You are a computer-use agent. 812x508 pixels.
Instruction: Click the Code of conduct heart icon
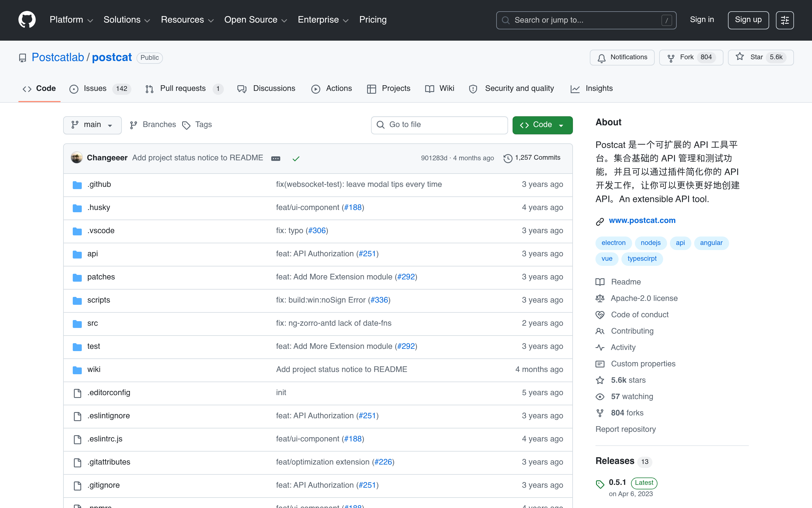[600, 315]
